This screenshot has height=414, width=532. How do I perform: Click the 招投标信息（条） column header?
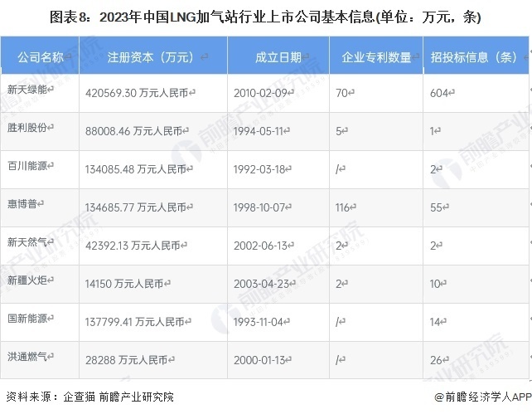click(474, 57)
